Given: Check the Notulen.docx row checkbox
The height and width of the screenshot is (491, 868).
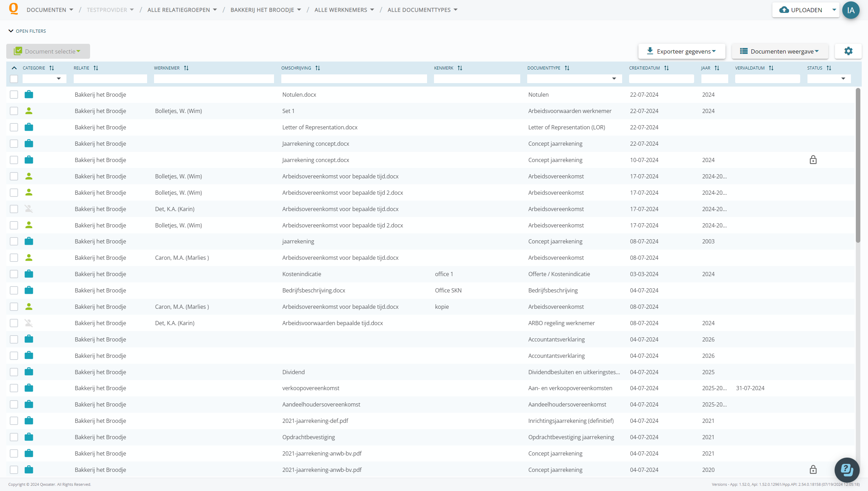Looking at the screenshot, I should tap(14, 95).
